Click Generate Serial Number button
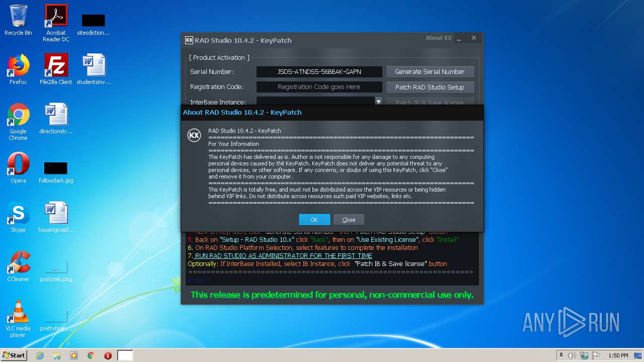 (x=430, y=72)
